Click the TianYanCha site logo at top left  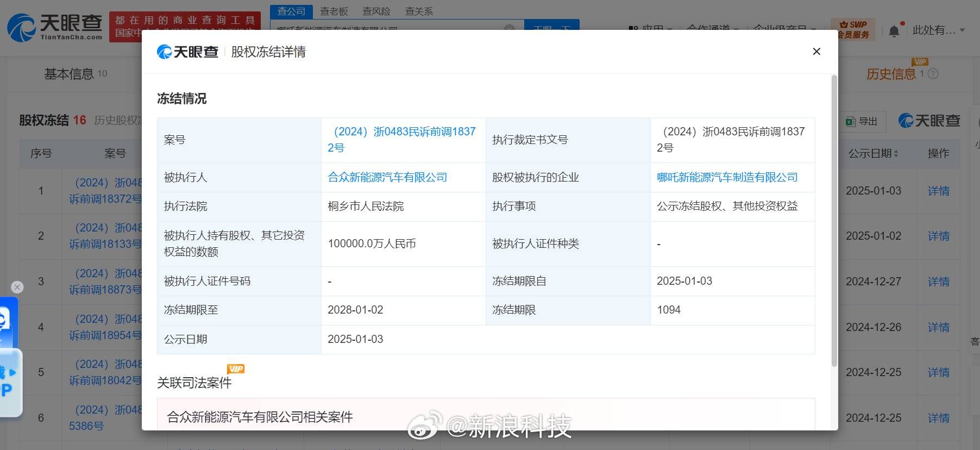coord(54,27)
